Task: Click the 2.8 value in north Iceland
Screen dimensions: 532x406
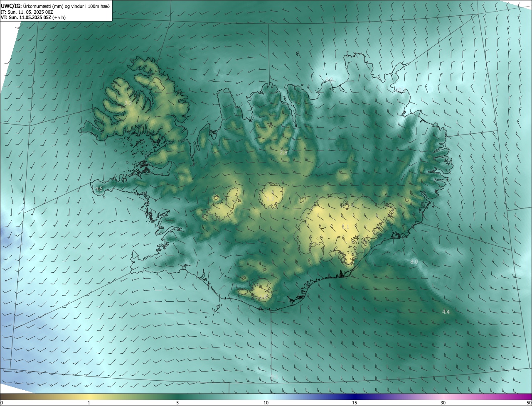Action: (x=283, y=153)
